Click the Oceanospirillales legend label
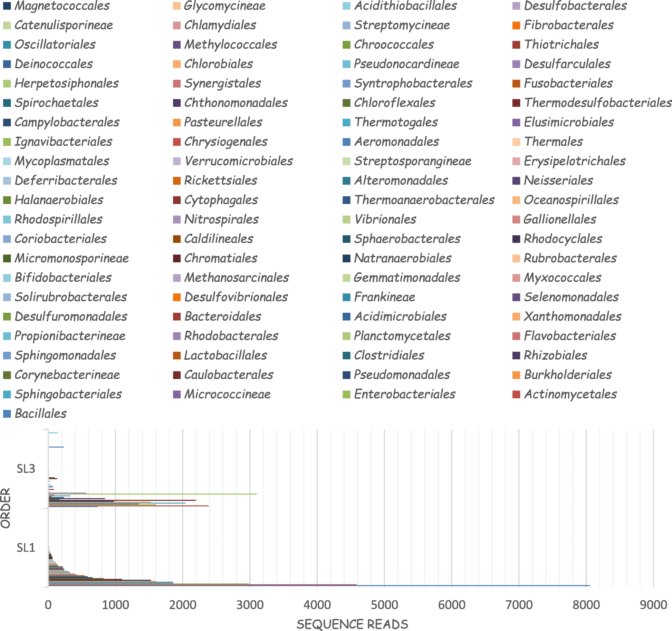Image resolution: width=672 pixels, height=631 pixels. 571,200
